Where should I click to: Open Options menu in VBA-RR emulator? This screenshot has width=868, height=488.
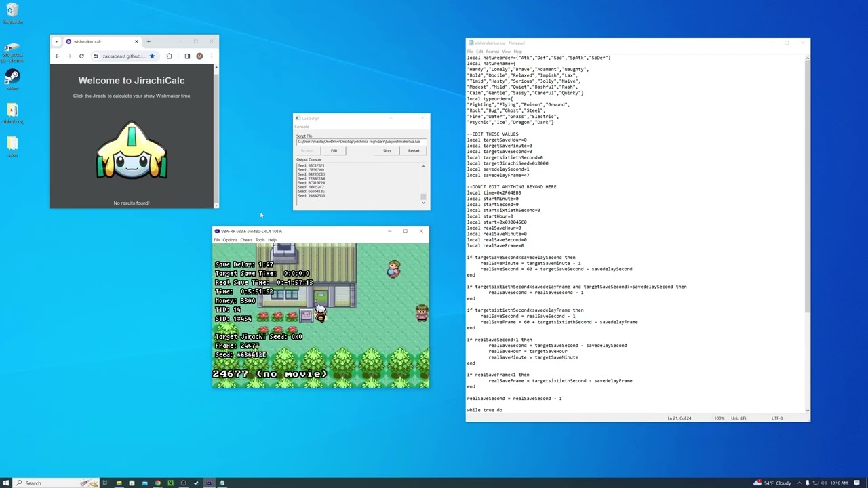tap(230, 240)
